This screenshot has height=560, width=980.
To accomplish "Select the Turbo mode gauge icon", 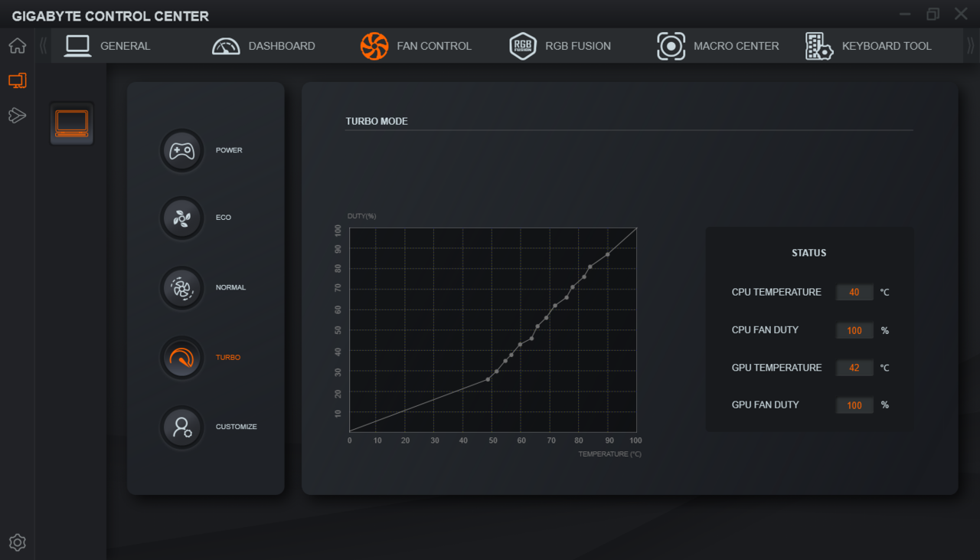I will (181, 358).
